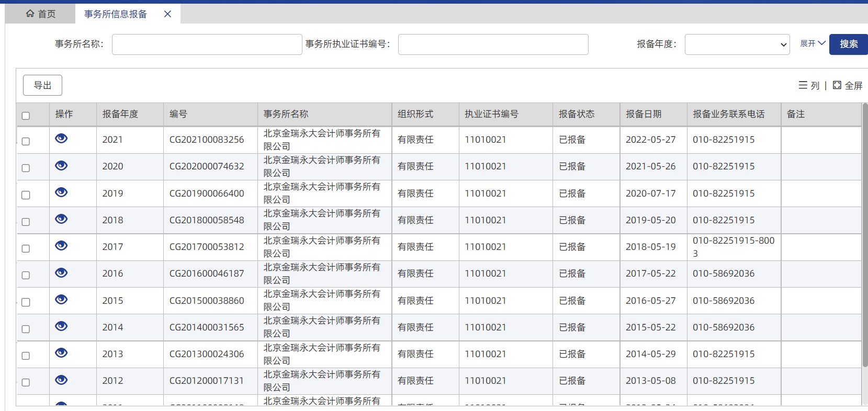Enter fullscreen with the 全屏 icon

[847, 85]
